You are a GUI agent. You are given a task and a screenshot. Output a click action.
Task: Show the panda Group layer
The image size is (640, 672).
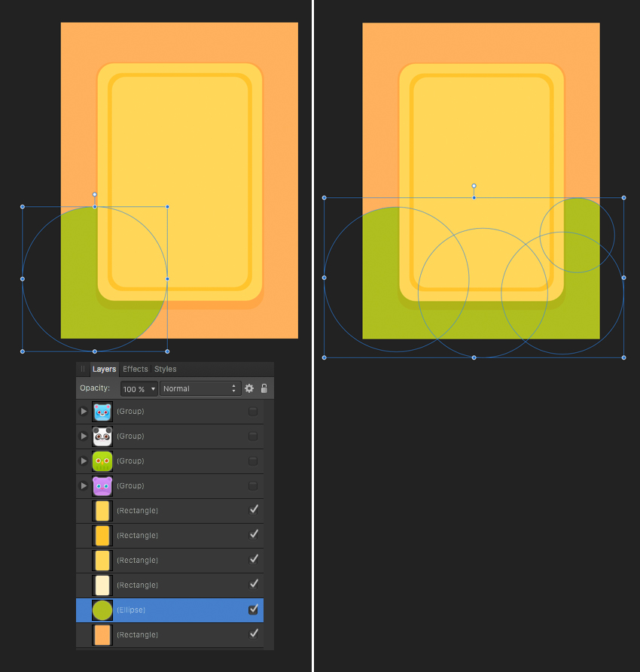coord(253,436)
